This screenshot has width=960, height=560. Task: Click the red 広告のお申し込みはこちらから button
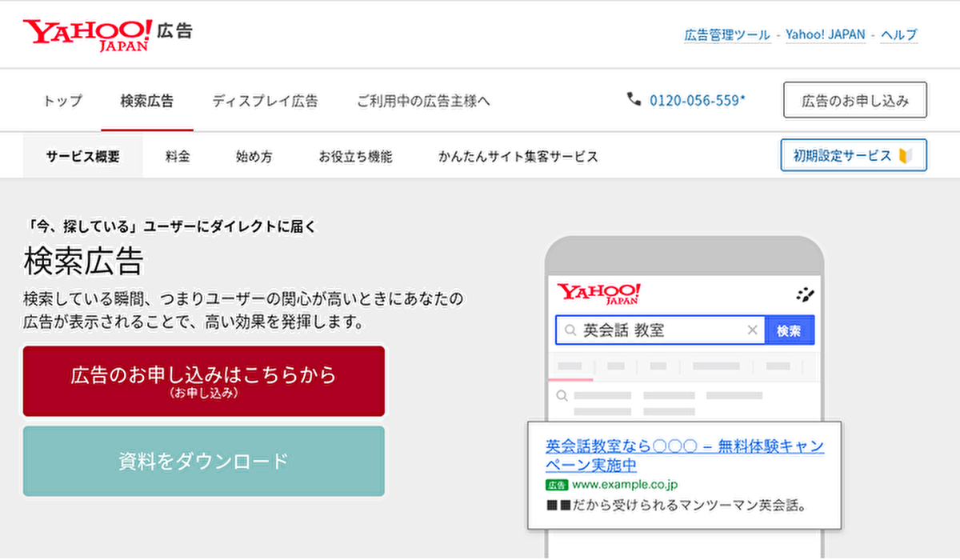point(204,381)
